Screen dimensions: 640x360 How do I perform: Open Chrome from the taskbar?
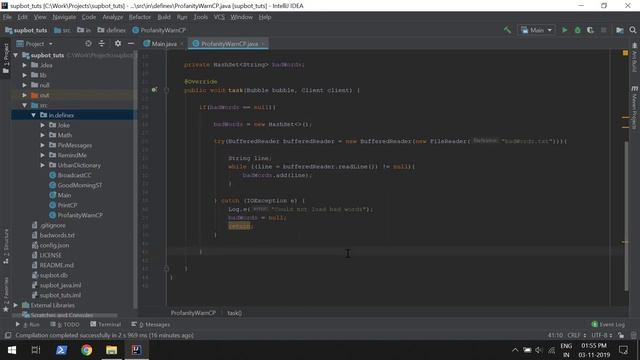pos(86,350)
